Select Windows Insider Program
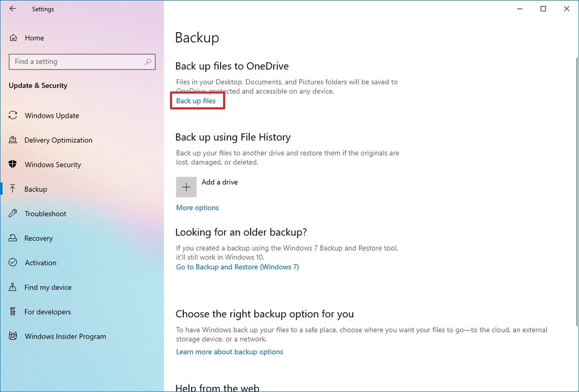This screenshot has height=392, width=579. tap(66, 336)
